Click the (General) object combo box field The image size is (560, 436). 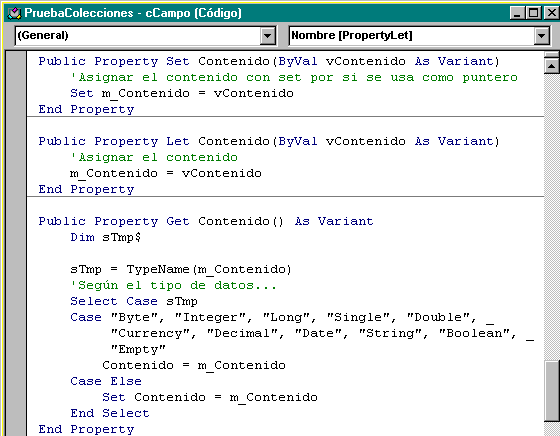(x=145, y=36)
